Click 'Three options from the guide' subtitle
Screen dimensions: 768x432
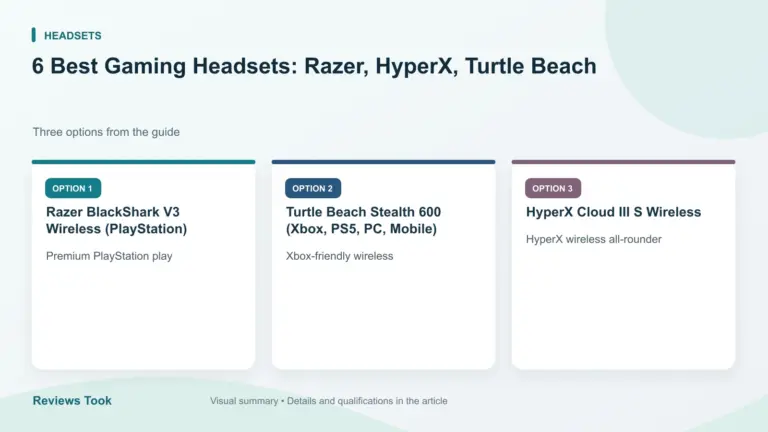click(x=106, y=132)
